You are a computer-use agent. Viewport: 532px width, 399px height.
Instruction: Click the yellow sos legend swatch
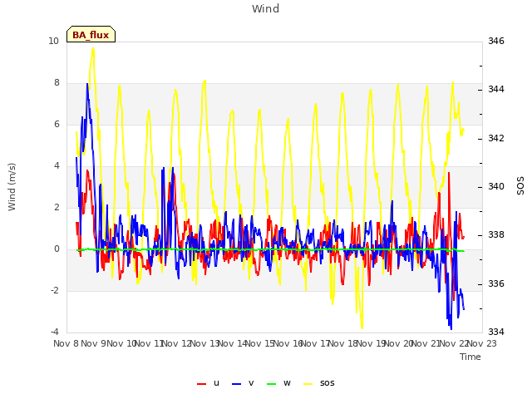[x=308, y=384]
